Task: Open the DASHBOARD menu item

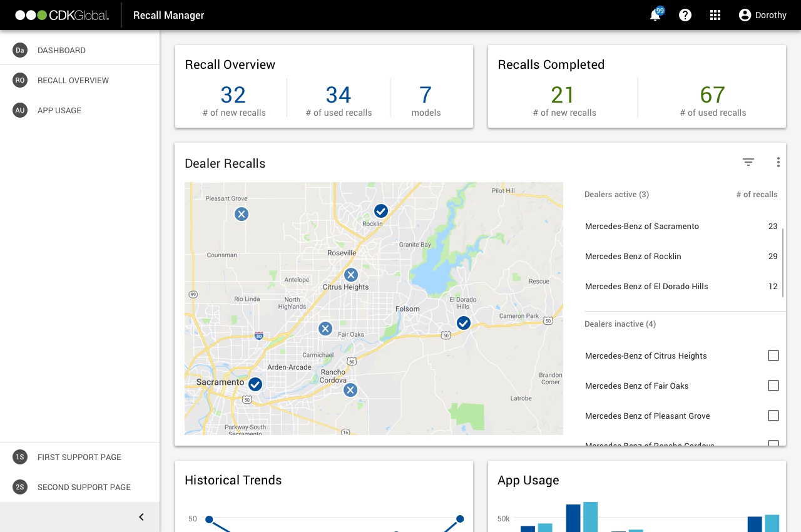Action: pyautogui.click(x=80, y=50)
